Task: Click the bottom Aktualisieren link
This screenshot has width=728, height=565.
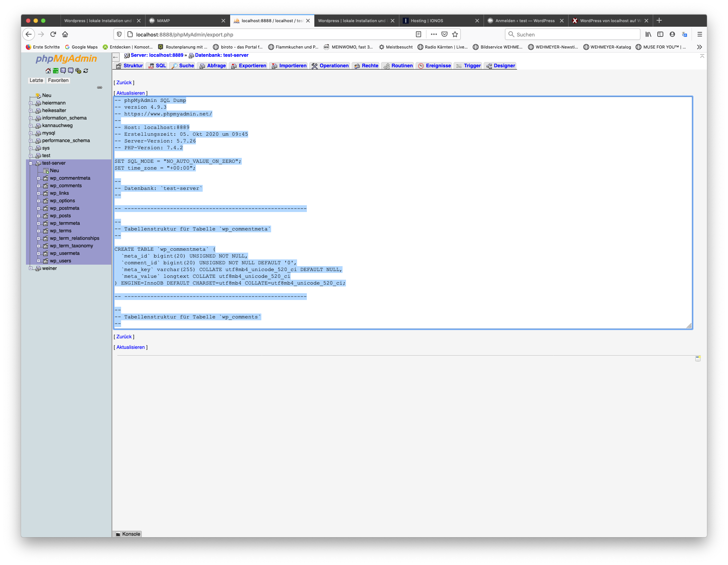Action: [x=130, y=347]
